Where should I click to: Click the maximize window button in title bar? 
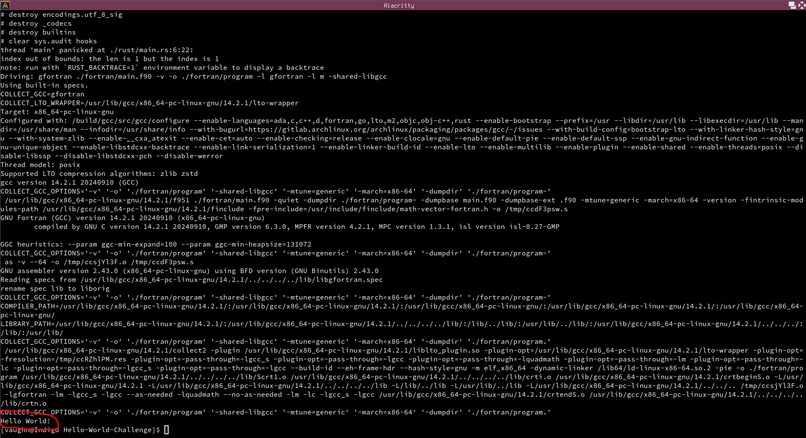click(792, 5)
